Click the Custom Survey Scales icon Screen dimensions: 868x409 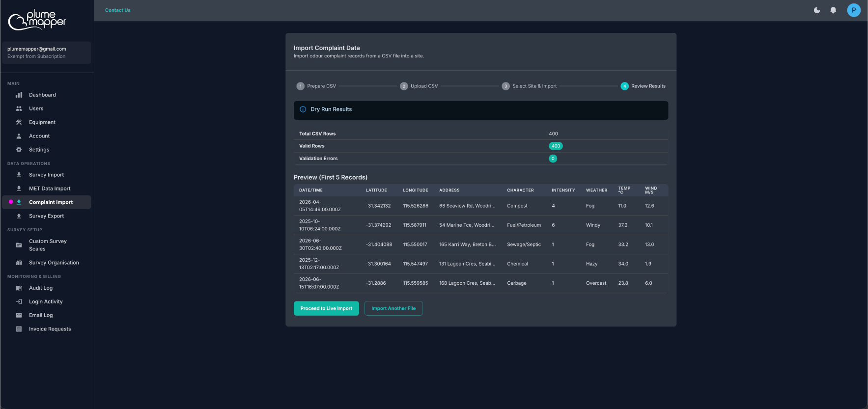19,245
